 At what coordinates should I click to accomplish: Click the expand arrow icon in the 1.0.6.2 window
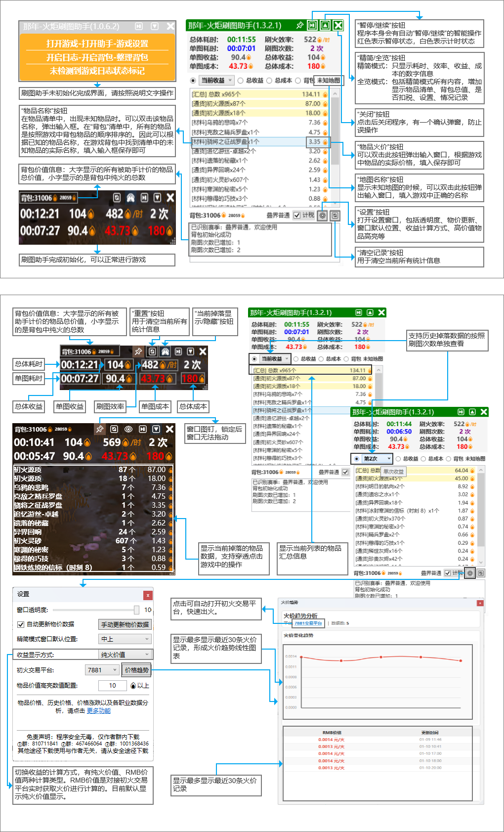(x=155, y=26)
